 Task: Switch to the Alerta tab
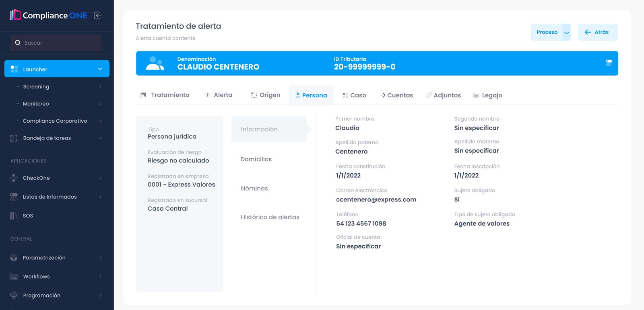coord(219,95)
